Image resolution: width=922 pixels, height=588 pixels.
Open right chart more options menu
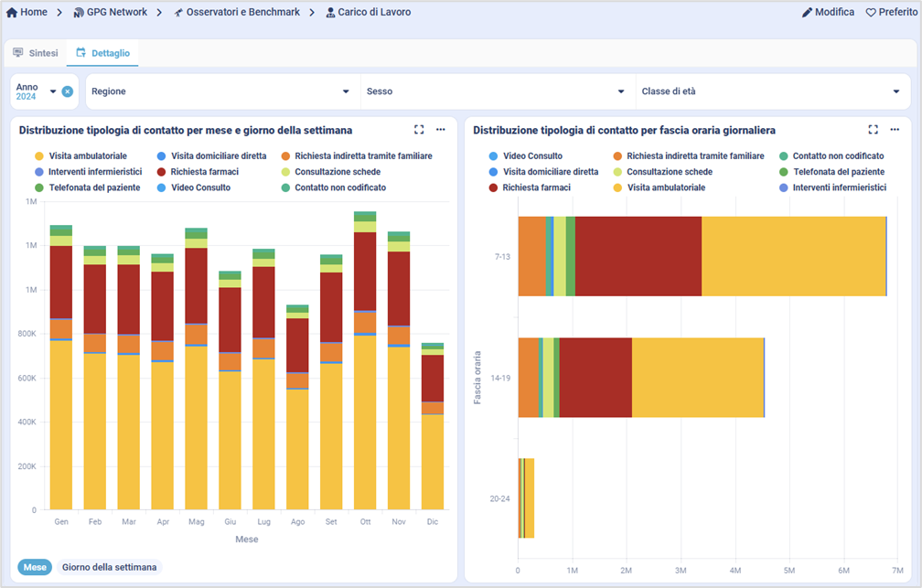point(895,130)
